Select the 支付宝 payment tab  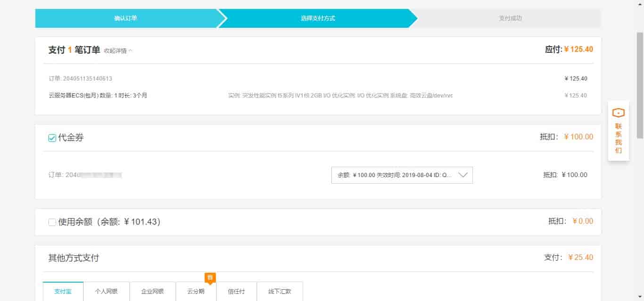click(63, 291)
